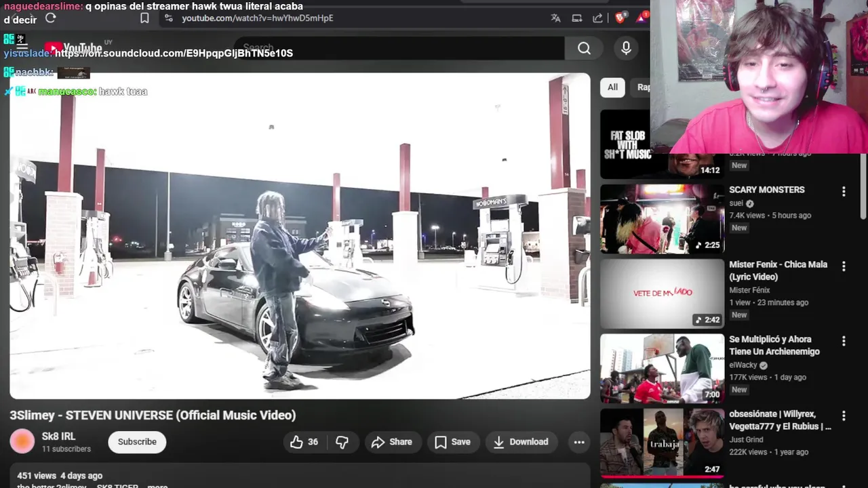
Task: Select the youtube.com address bar URL
Action: point(257,18)
